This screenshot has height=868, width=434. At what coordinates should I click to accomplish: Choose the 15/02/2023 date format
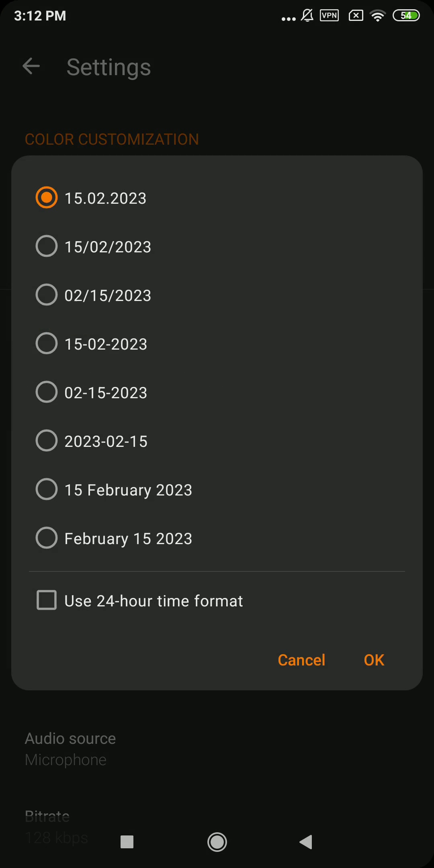coord(217,246)
